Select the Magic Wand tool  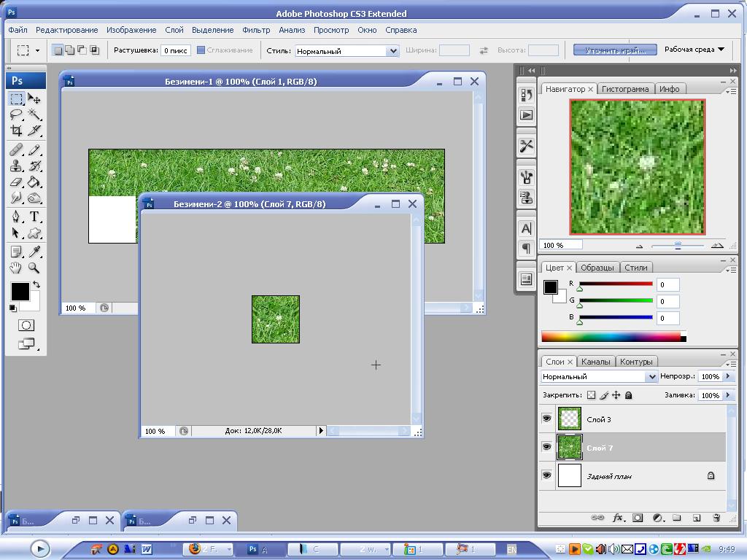[x=34, y=114]
